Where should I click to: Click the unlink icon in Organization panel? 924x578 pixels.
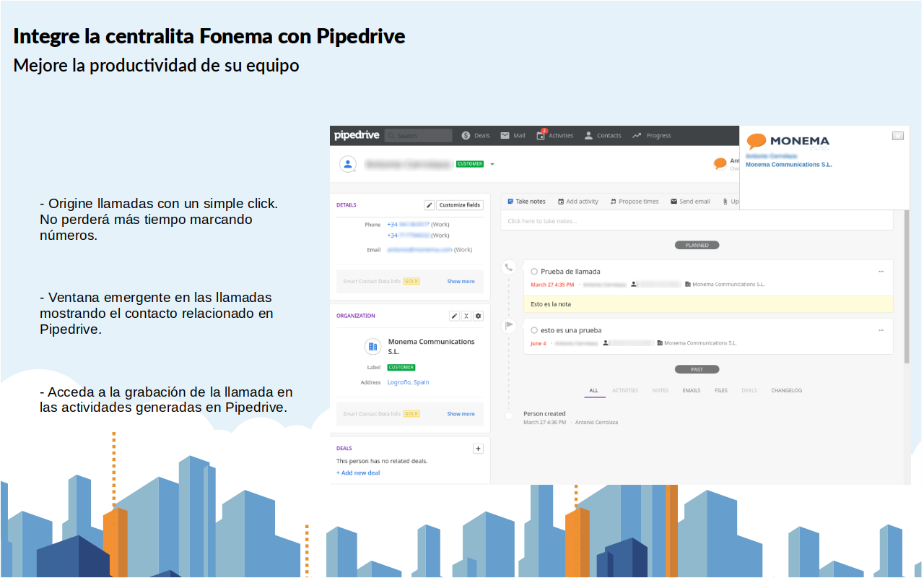click(466, 316)
